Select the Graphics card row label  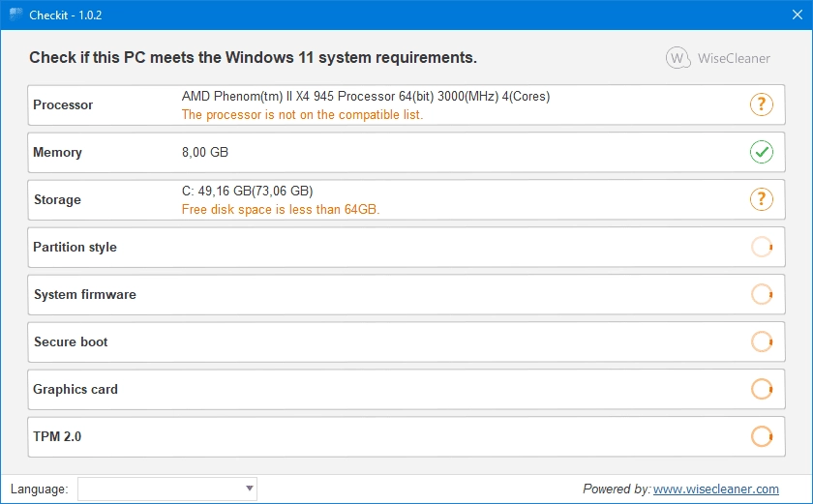click(x=75, y=389)
